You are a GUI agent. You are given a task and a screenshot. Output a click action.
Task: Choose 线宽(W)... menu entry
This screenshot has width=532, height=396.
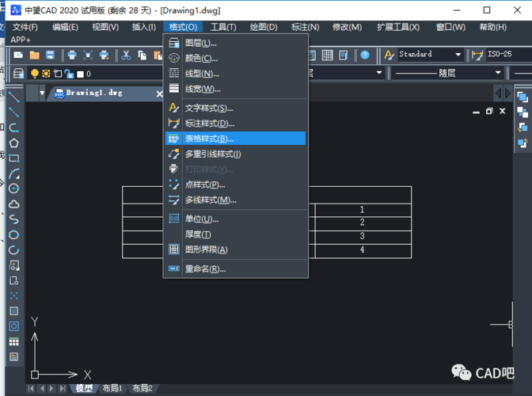pyautogui.click(x=235, y=89)
